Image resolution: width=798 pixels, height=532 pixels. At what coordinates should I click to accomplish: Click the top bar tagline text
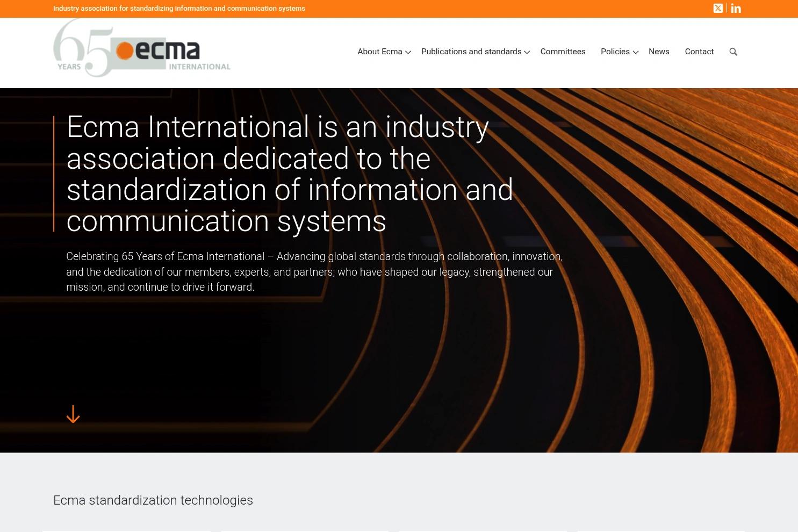click(179, 9)
